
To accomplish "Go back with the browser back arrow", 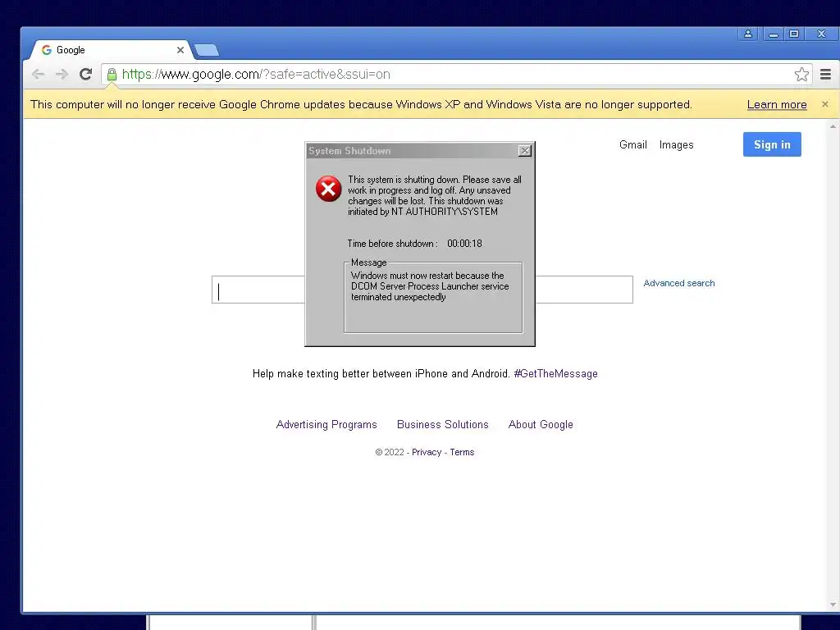I will tap(38, 74).
